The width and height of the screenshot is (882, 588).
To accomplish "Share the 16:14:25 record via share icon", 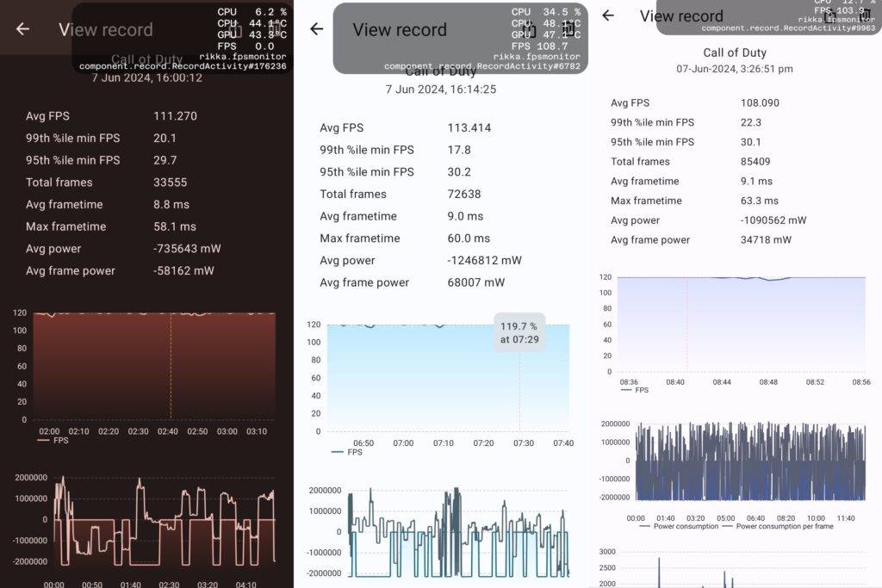I will tap(530, 28).
